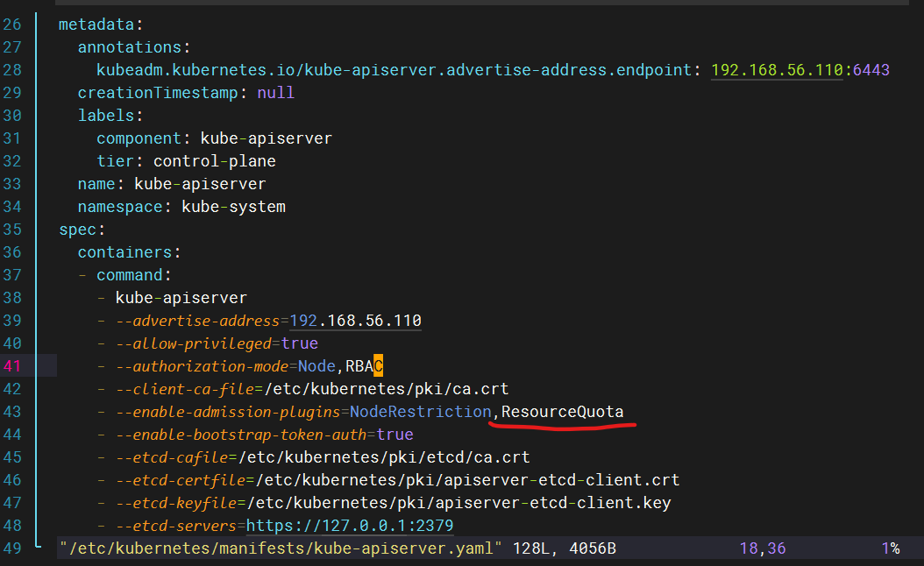
Task: Click the apiserver-etcd-client.key file path
Action: pyautogui.click(x=459, y=503)
